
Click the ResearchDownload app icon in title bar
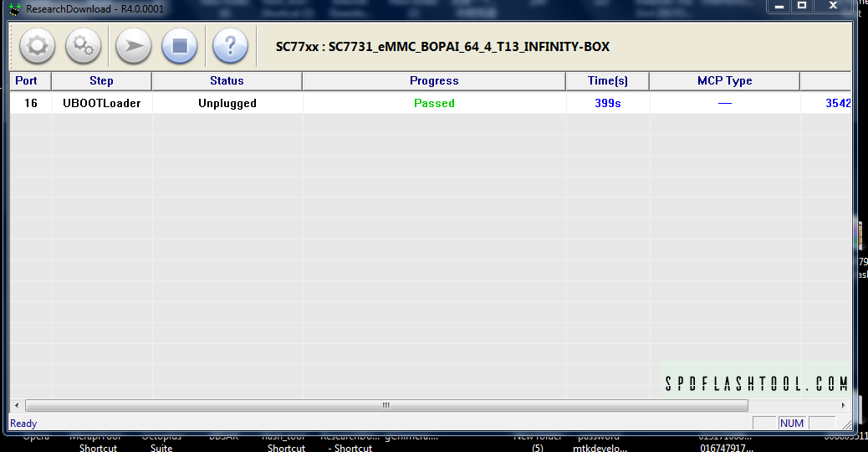15,9
